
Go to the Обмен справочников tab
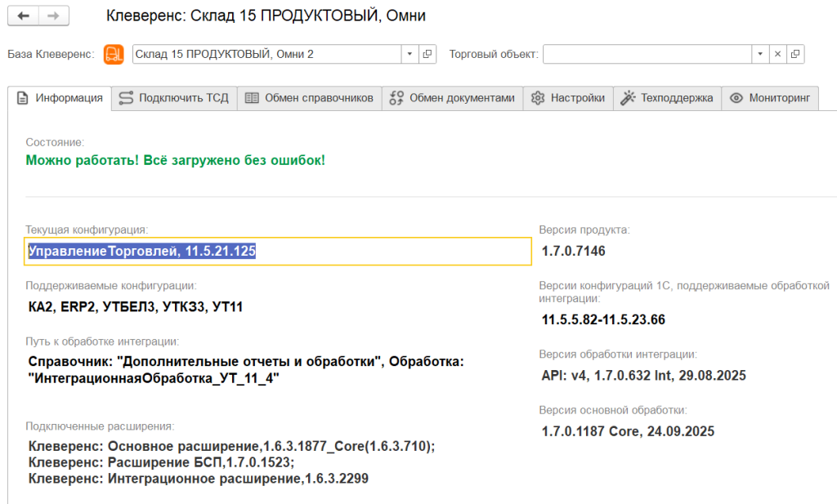pos(309,98)
